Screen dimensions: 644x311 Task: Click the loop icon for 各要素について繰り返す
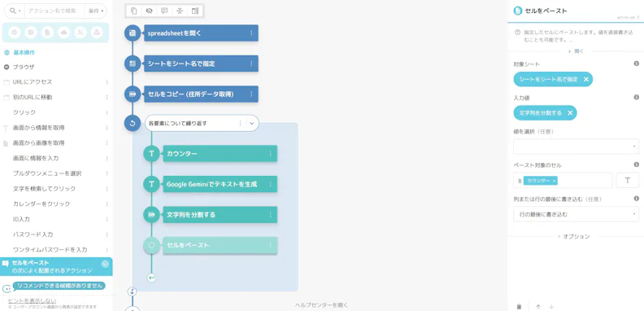pos(133,123)
